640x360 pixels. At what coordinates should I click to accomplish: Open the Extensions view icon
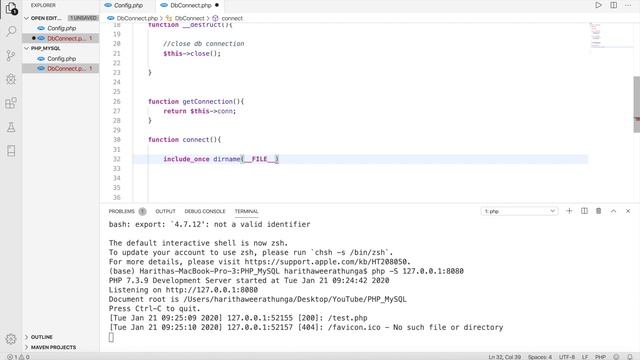pos(11,103)
